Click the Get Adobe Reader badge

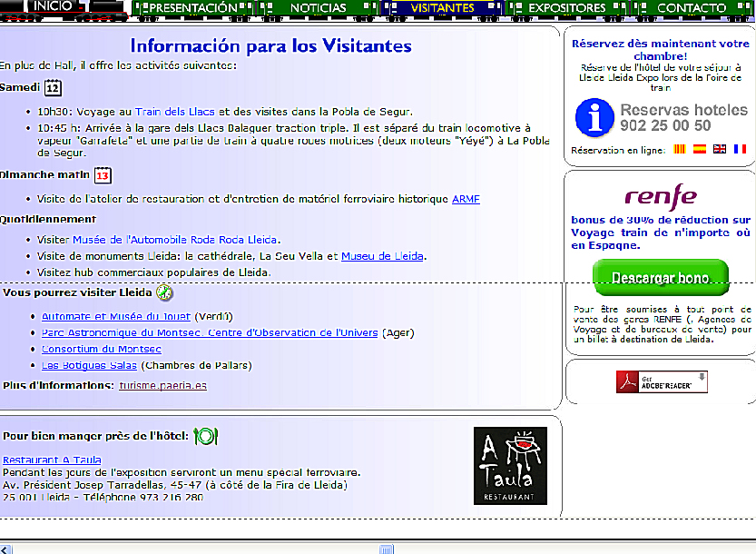(662, 381)
